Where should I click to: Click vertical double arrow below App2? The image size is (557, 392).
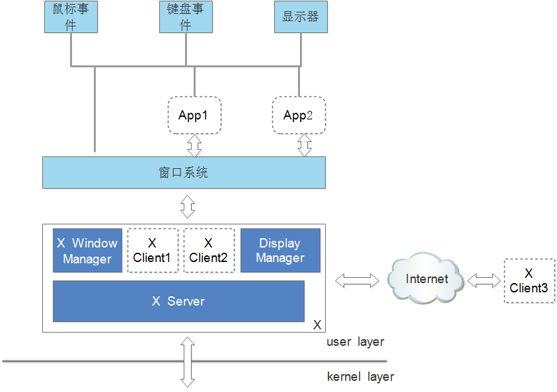tap(305, 145)
